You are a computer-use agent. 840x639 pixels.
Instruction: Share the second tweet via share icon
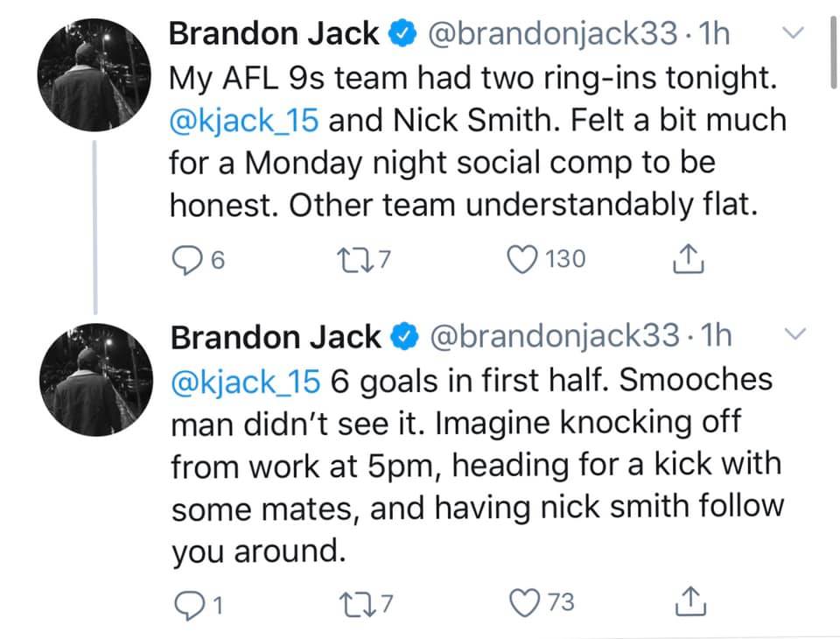pos(690,601)
